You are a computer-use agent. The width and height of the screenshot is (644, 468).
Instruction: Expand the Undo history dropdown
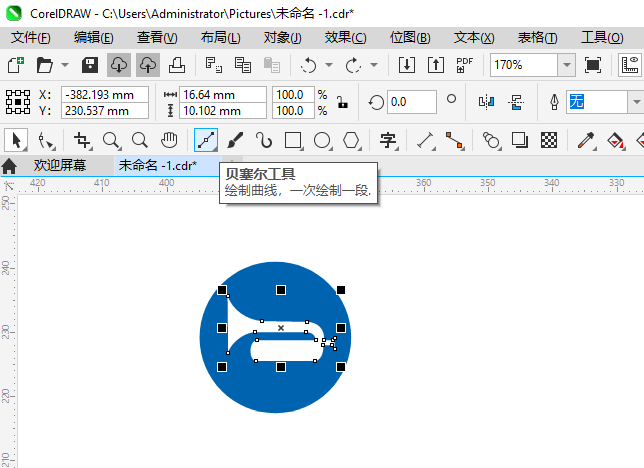coord(329,65)
